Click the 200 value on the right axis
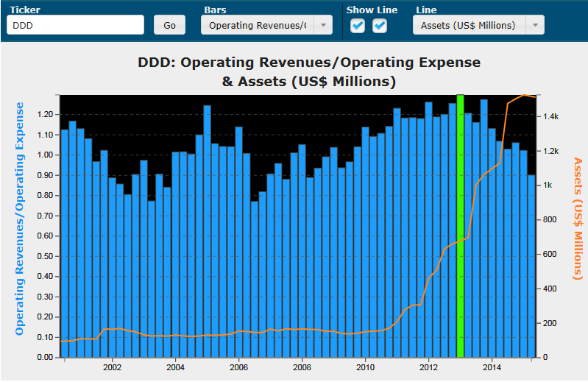Image resolution: width=588 pixels, height=382 pixels. [550, 323]
